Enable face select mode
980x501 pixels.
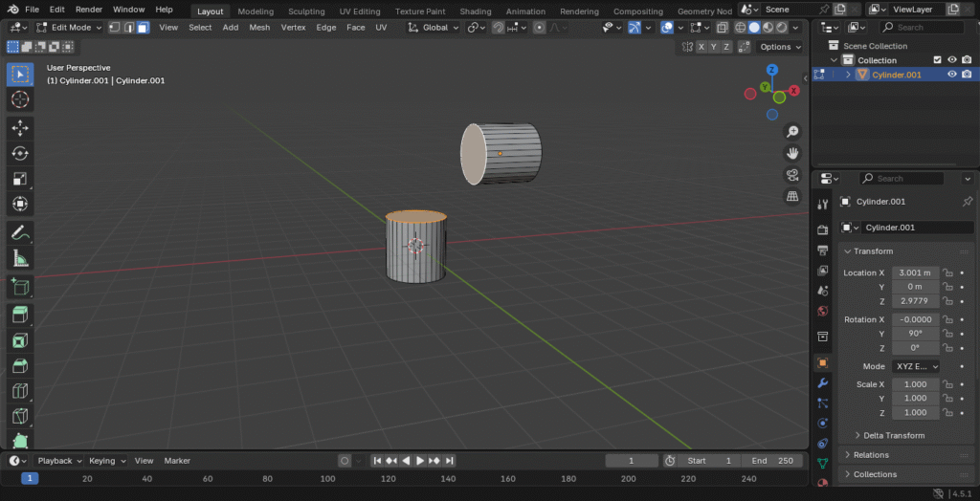[143, 28]
